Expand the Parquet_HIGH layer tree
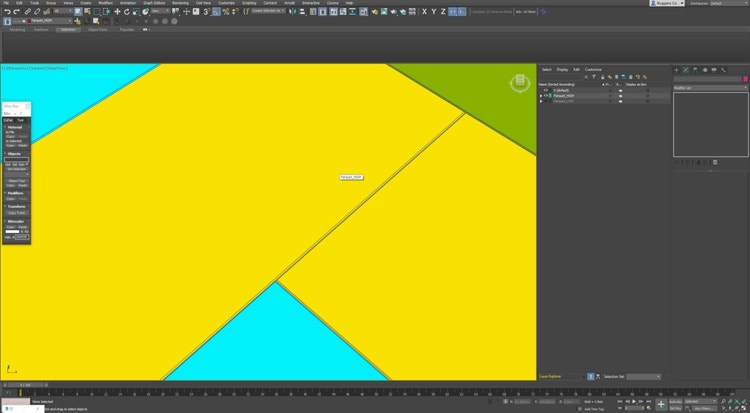The image size is (750, 413). coord(541,95)
